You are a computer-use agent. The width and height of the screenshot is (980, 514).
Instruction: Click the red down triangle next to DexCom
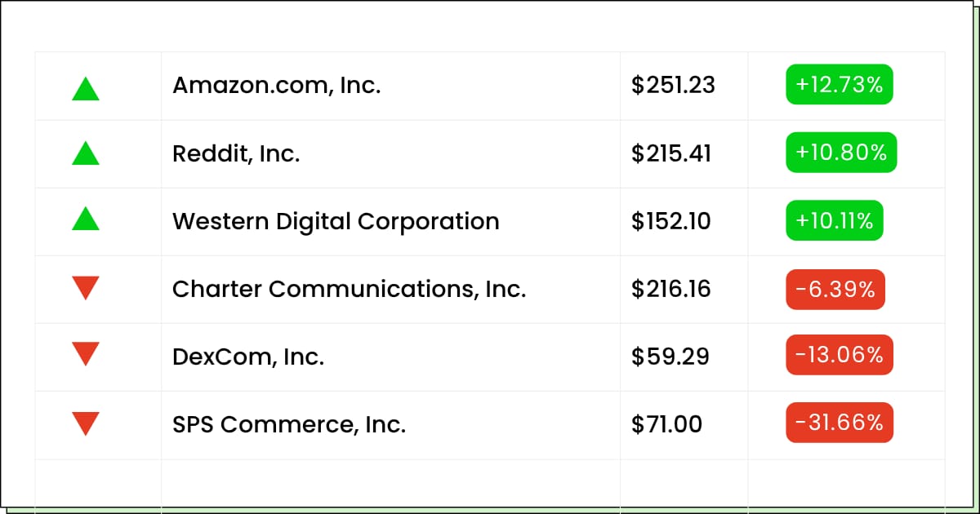click(86, 354)
